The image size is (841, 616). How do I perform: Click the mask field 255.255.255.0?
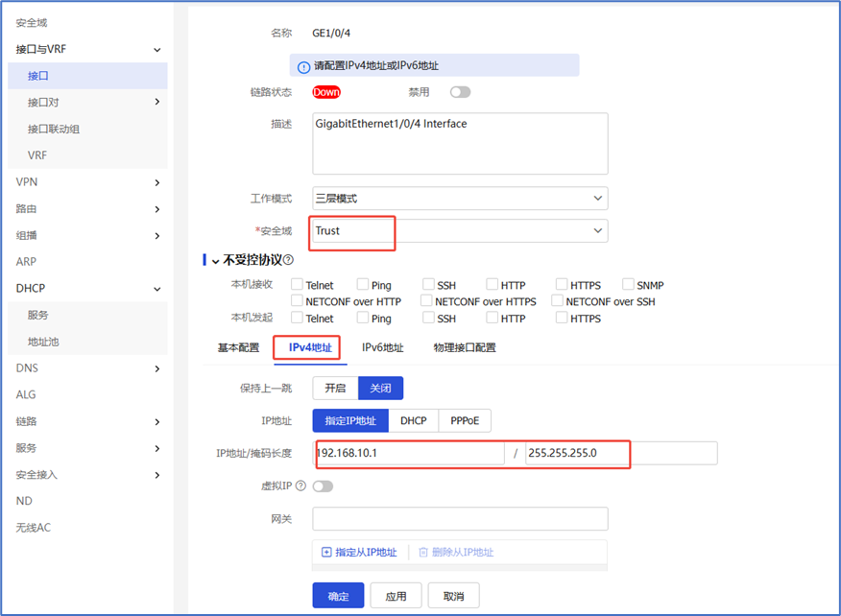coord(621,453)
